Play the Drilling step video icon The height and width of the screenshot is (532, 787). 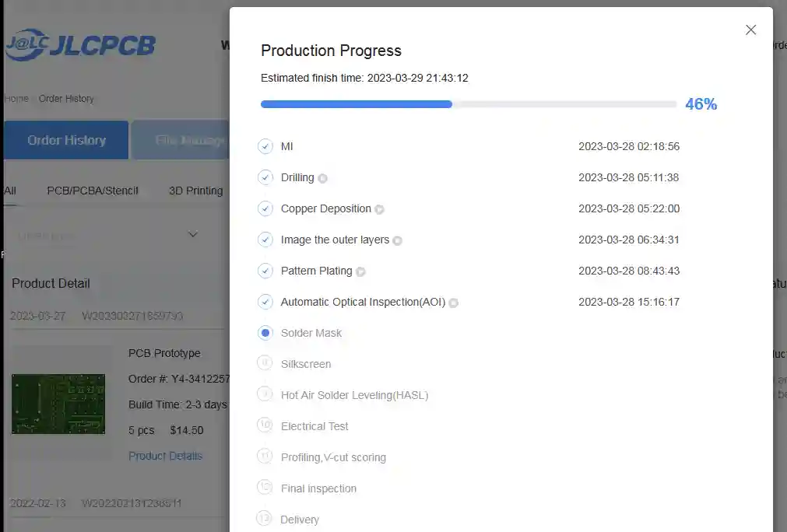point(322,178)
